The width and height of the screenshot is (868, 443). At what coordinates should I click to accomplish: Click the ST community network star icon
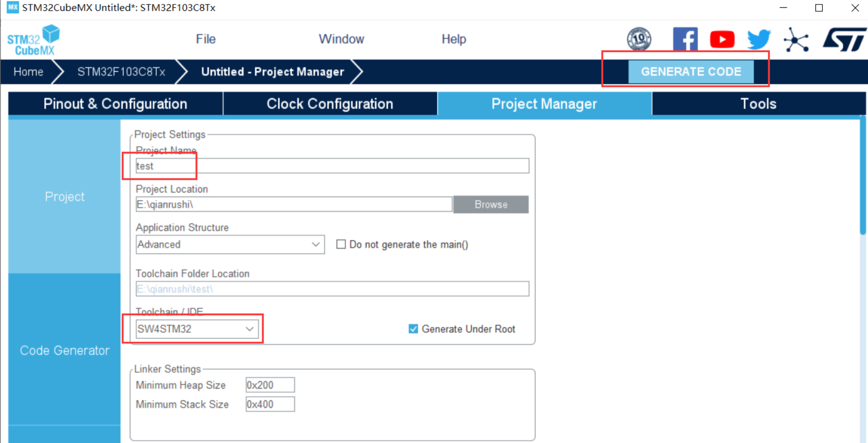coord(796,39)
